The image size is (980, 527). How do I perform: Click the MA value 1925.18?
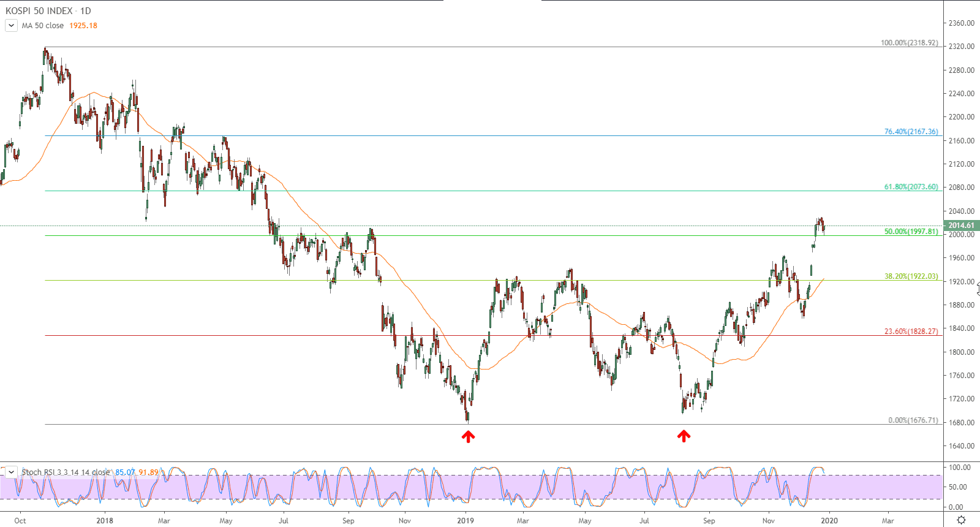(x=83, y=26)
